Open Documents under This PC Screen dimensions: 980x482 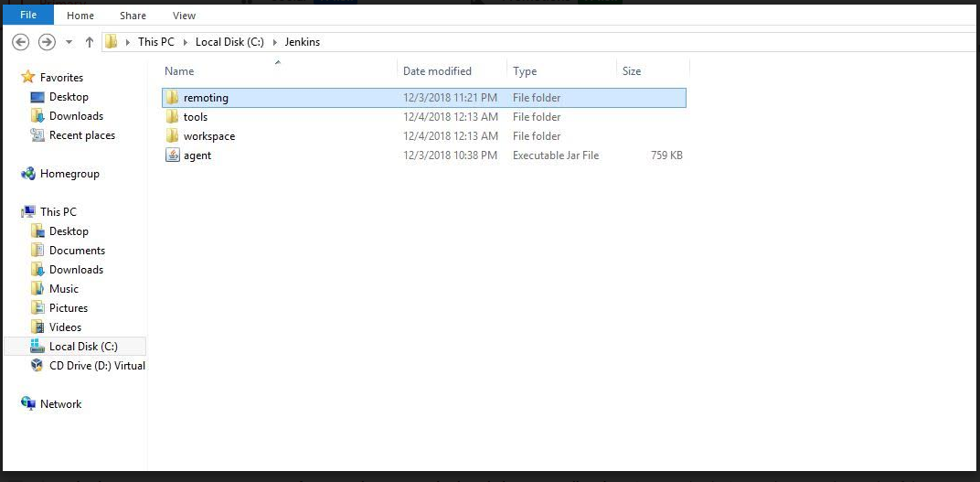click(x=77, y=250)
